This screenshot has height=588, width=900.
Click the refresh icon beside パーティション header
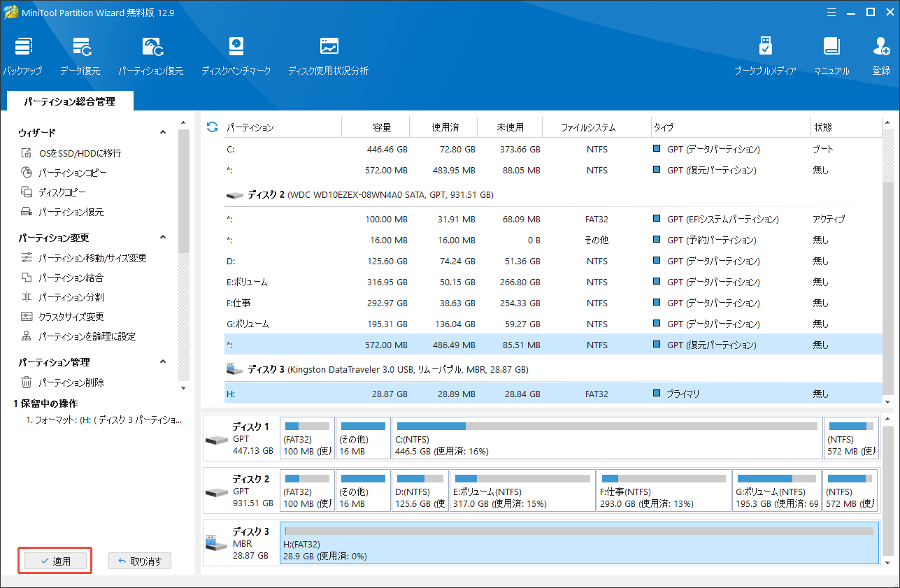tap(213, 127)
